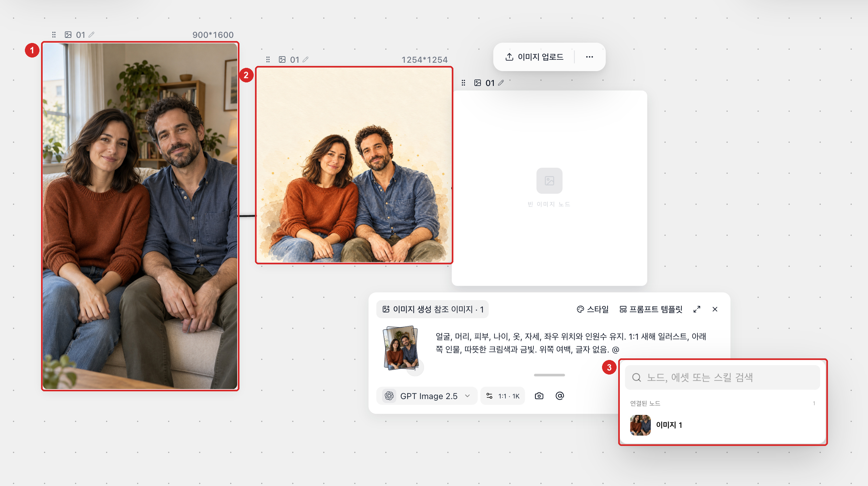
Task: Click the 연결된 노드 section label
Action: (645, 403)
